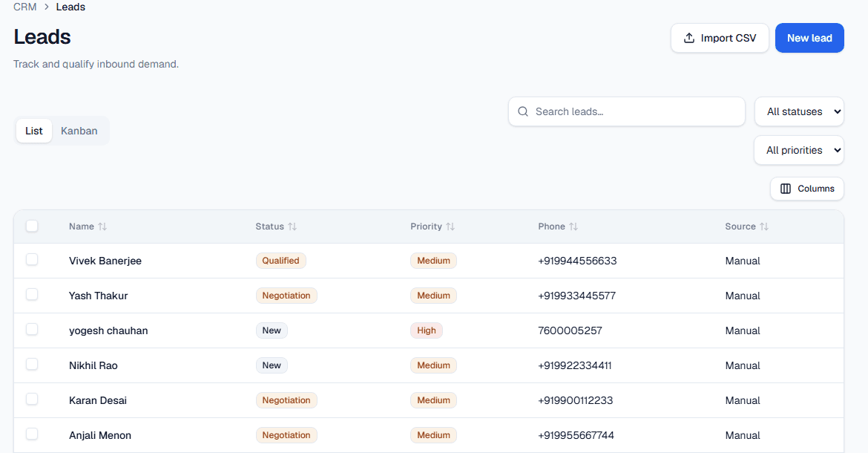Screen dimensions: 868x453
Task: Click yogesh chauhan's New status badge
Action: (272, 330)
